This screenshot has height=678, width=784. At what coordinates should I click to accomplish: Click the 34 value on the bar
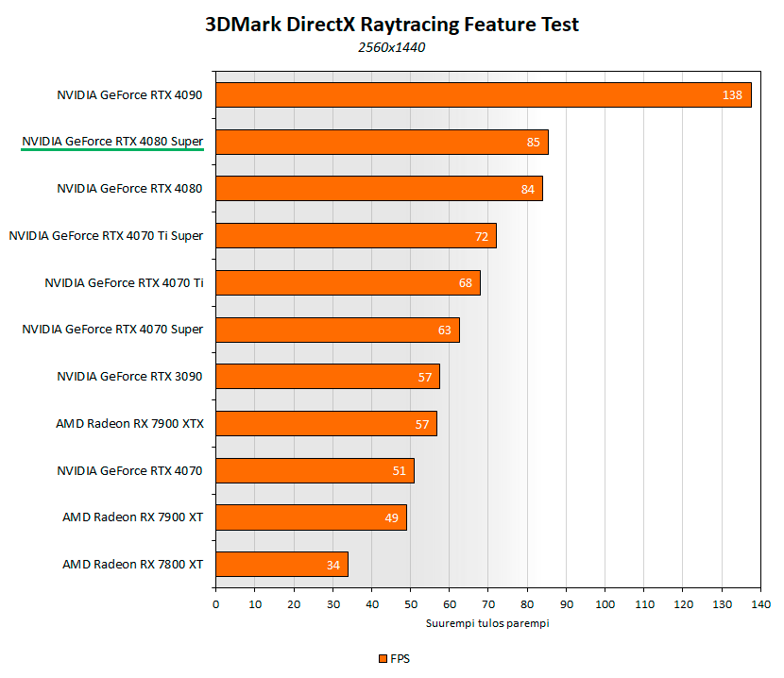pyautogui.click(x=333, y=565)
